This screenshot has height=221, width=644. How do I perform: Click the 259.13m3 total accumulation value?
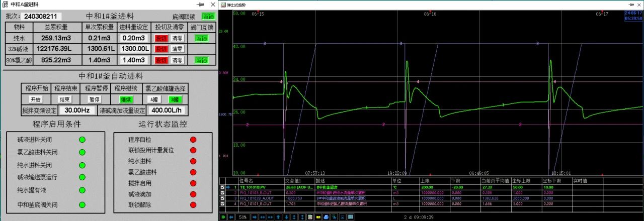[56, 38]
